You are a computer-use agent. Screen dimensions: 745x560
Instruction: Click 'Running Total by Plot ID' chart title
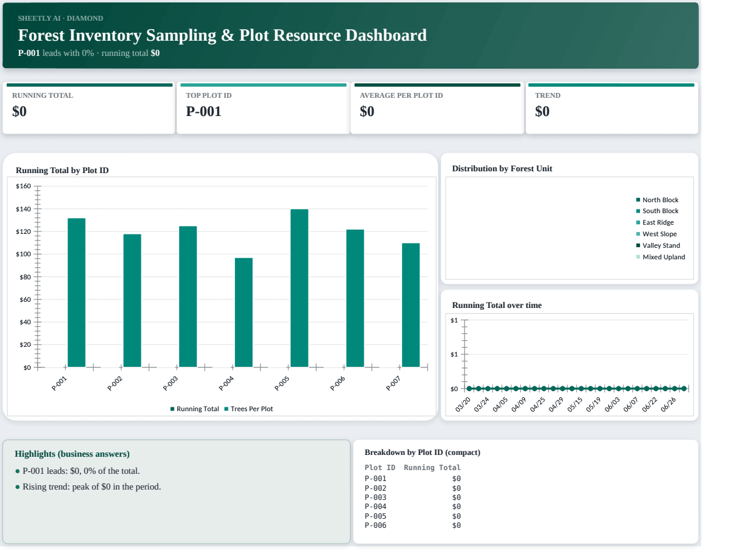pos(62,170)
